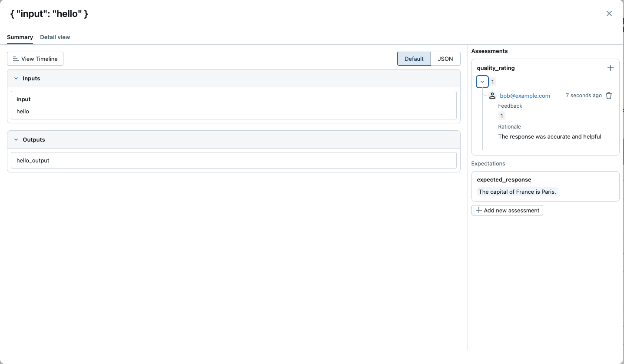
Task: Click the hello_output output field
Action: 233,160
